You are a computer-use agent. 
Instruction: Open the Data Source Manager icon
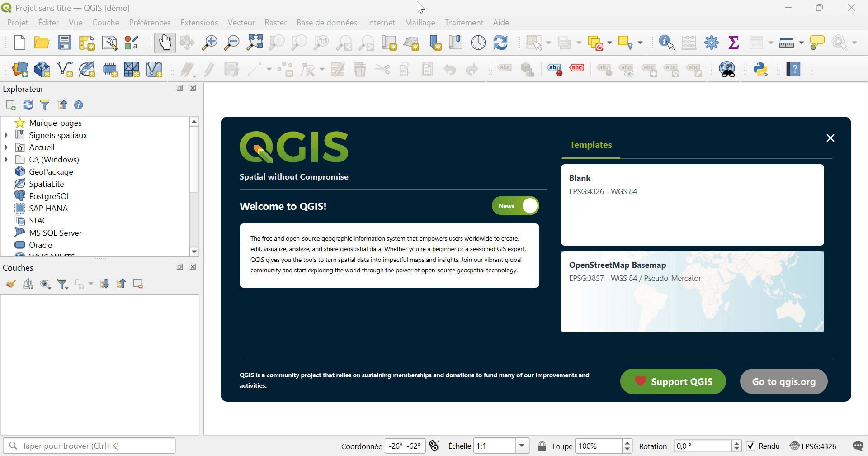(x=20, y=69)
